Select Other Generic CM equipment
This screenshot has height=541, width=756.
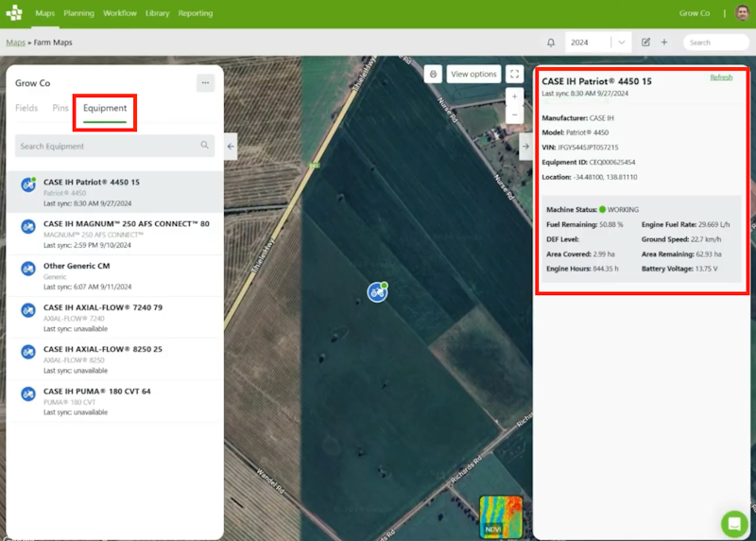click(x=114, y=276)
